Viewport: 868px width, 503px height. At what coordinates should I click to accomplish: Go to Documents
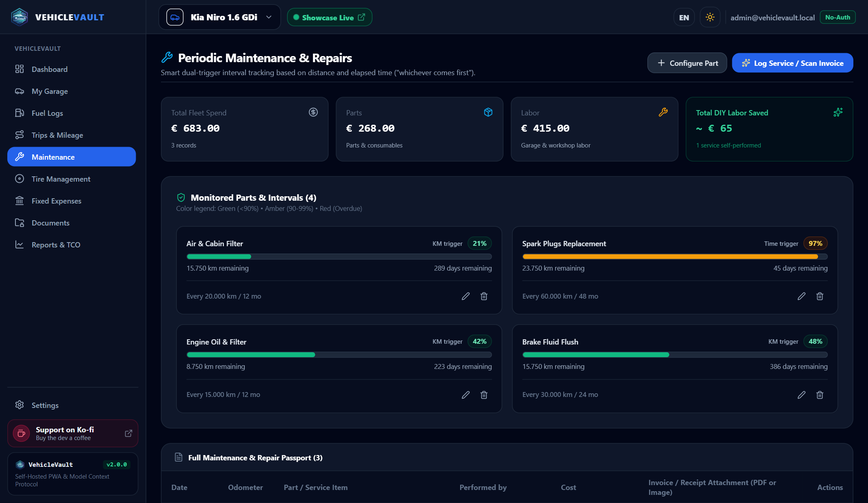coord(72,223)
